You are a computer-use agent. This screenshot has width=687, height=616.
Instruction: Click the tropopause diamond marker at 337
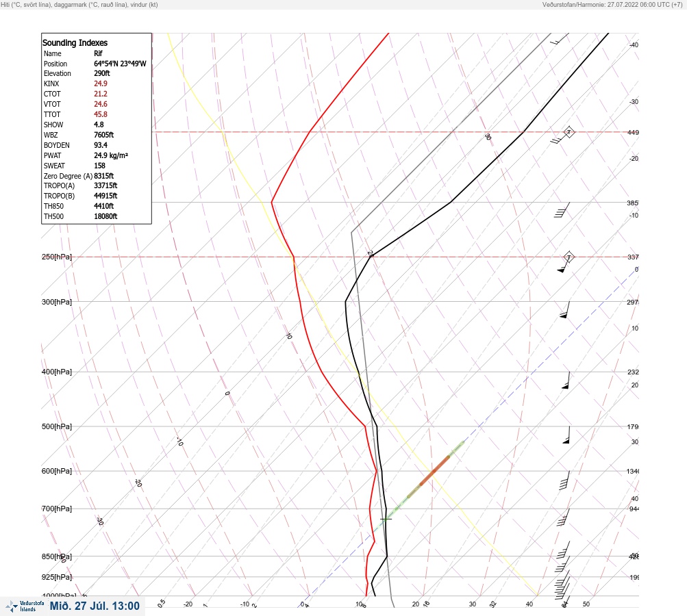[569, 257]
